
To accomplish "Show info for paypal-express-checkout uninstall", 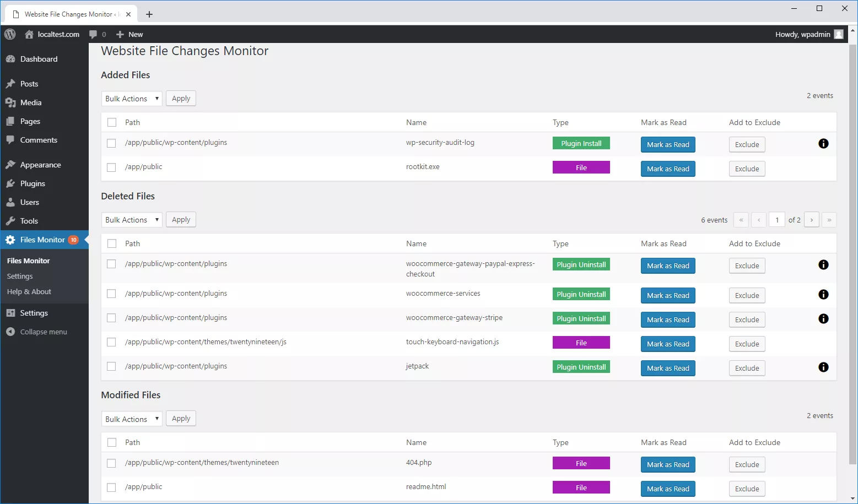I will [x=823, y=265].
